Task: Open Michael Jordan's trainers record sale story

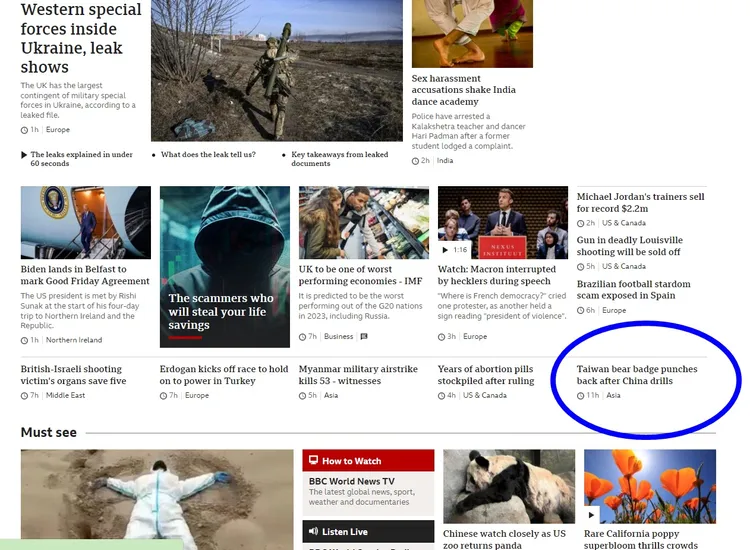Action: coord(640,203)
